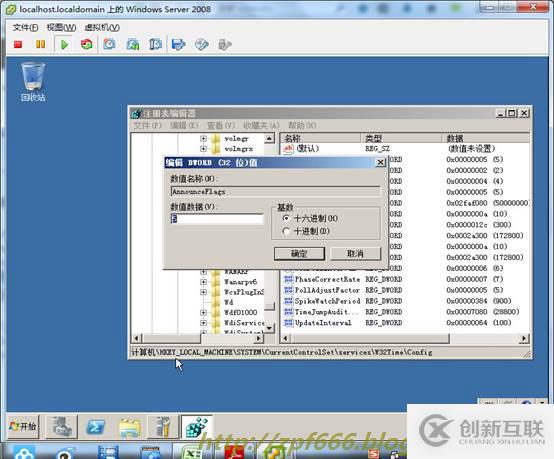Select the volmgr folder in tree
This screenshot has width=554, height=459.
coord(236,139)
